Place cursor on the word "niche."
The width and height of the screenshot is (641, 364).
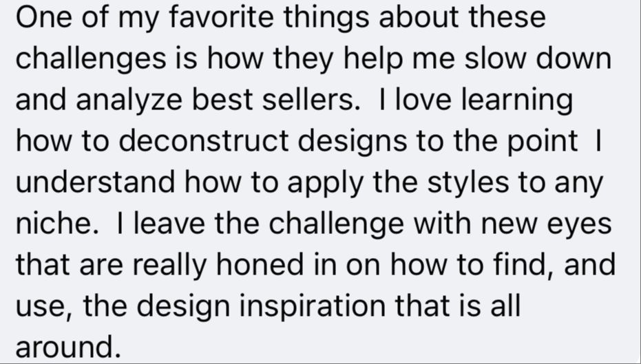pyautogui.click(x=57, y=223)
